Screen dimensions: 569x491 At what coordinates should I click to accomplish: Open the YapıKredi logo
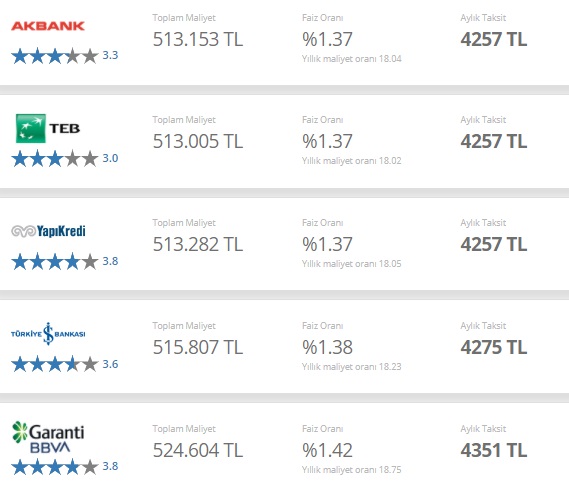pos(48,231)
